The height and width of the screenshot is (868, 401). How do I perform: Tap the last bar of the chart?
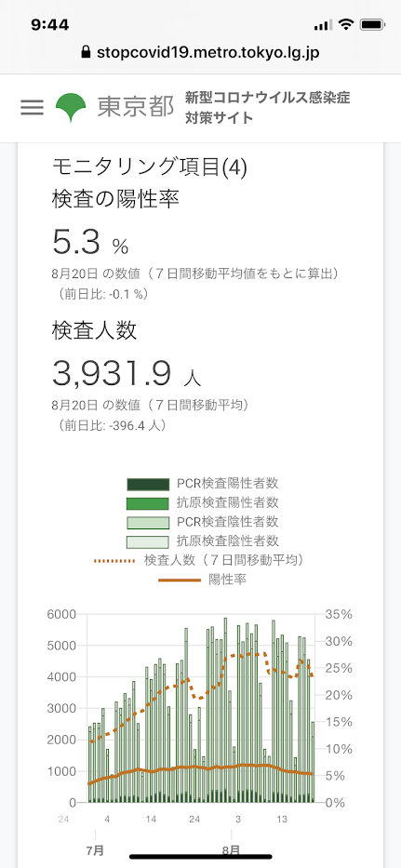pos(313,762)
